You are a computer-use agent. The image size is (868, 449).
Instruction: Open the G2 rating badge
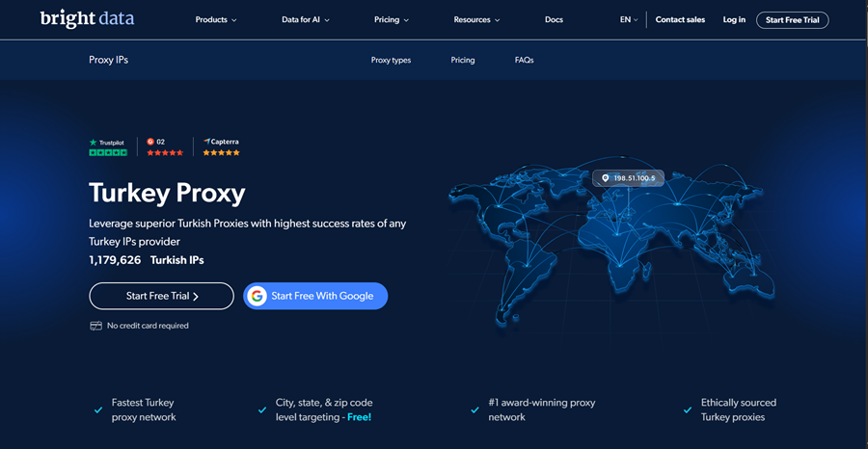pyautogui.click(x=165, y=147)
